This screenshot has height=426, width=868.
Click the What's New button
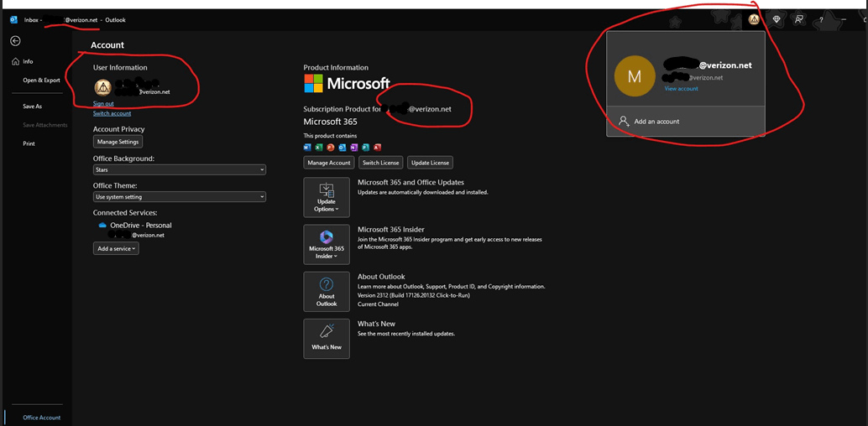point(327,339)
